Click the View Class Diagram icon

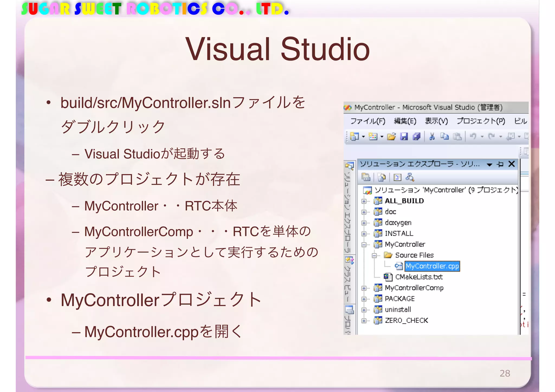410,177
